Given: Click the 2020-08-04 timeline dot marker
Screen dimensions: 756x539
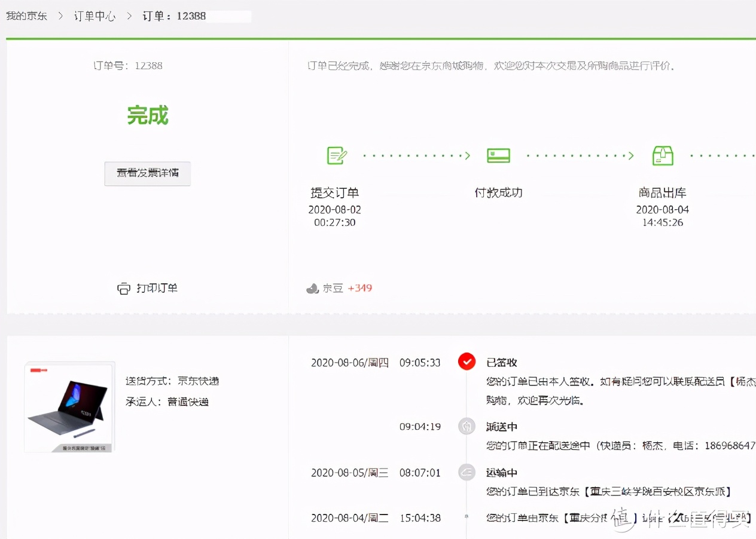Looking at the screenshot, I should click(467, 517).
